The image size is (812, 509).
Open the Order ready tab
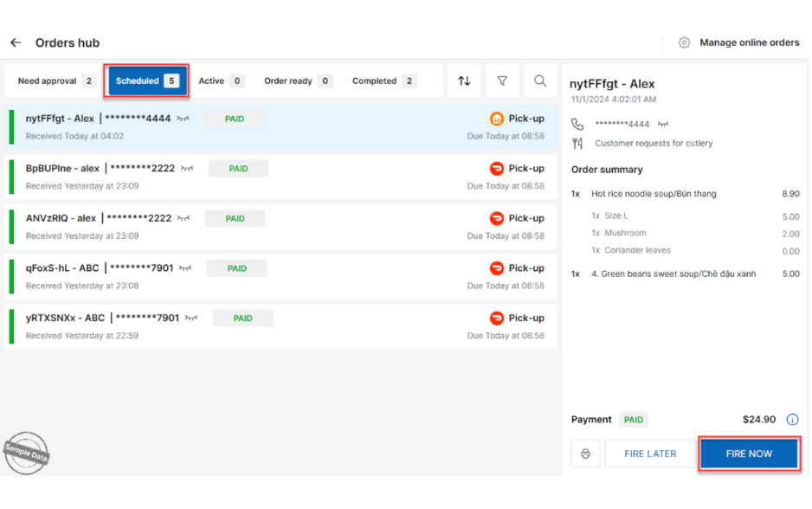point(298,81)
